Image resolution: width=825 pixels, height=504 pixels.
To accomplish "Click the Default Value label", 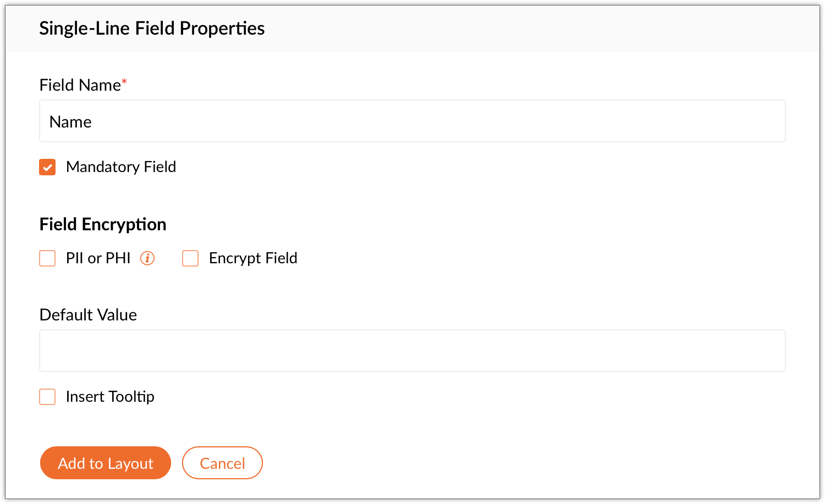I will tap(88, 315).
